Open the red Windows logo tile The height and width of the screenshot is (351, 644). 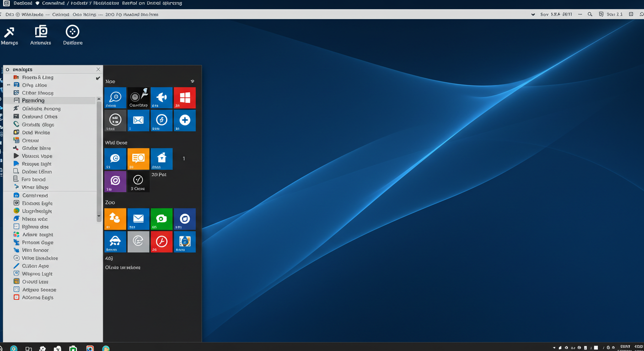point(185,98)
